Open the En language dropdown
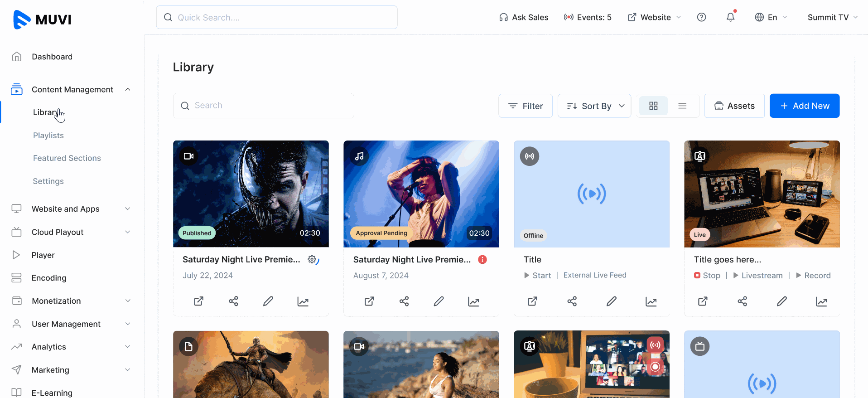This screenshot has width=868, height=398. point(771,17)
